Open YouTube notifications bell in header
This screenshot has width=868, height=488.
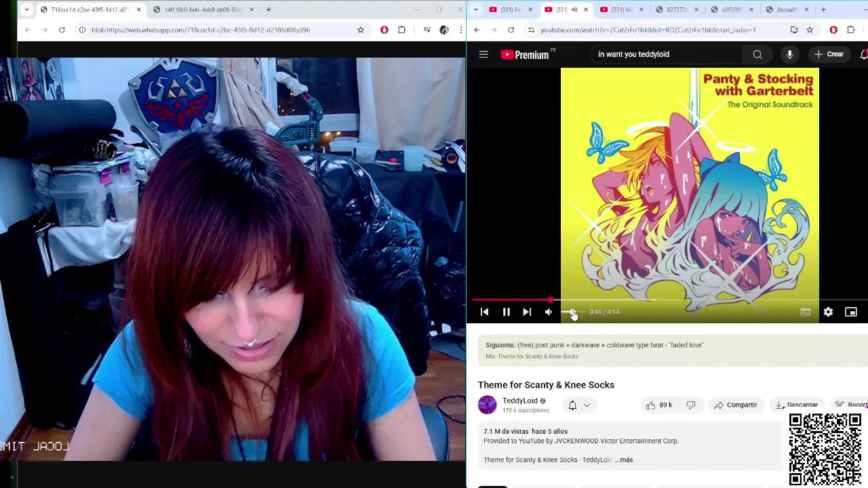863,54
